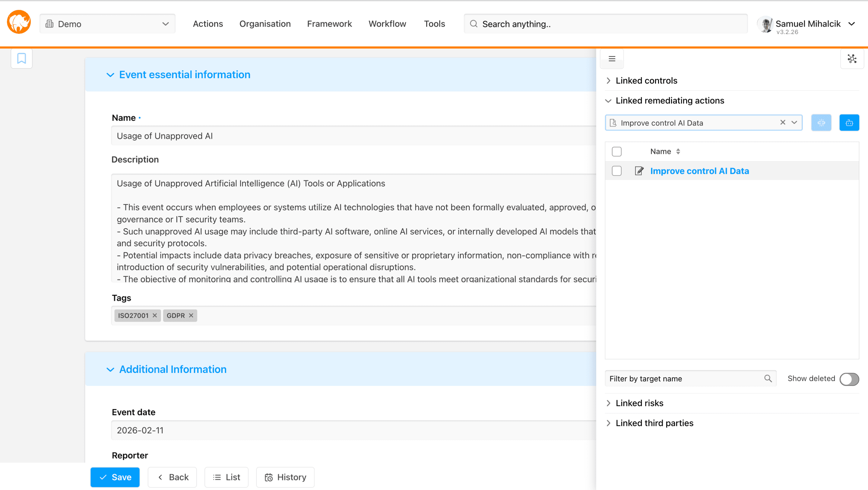This screenshot has width=868, height=490.
Task: Open the relationship graph icon top right
Action: coord(852,58)
